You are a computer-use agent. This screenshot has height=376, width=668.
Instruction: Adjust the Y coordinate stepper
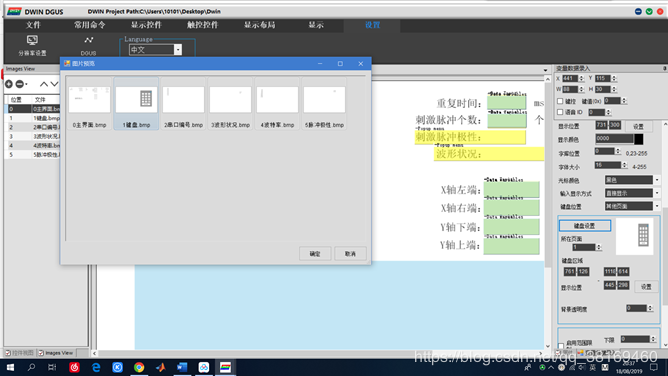[613, 78]
